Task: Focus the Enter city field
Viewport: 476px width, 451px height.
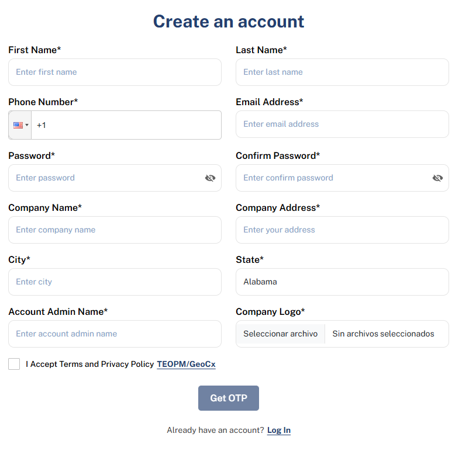Action: point(115,282)
